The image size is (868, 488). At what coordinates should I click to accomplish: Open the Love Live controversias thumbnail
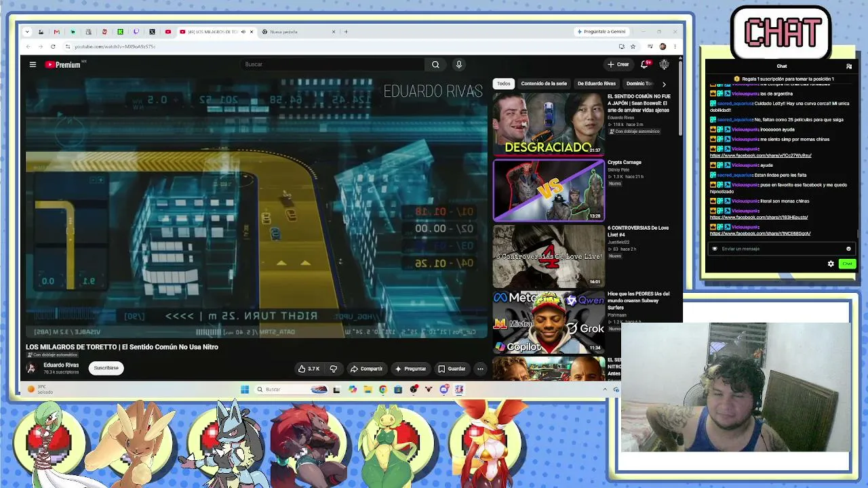(549, 256)
